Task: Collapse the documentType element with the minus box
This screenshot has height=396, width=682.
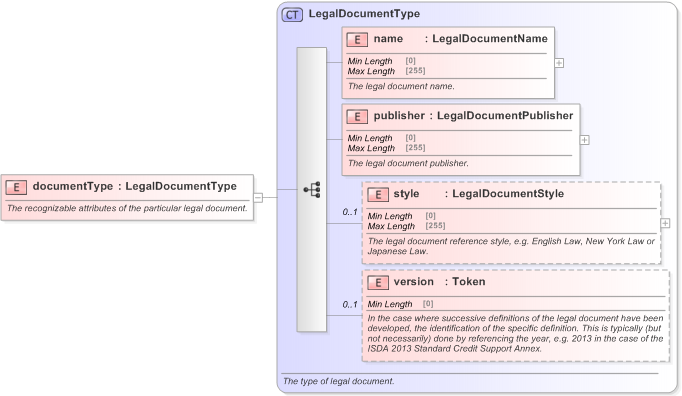Action: click(258, 198)
